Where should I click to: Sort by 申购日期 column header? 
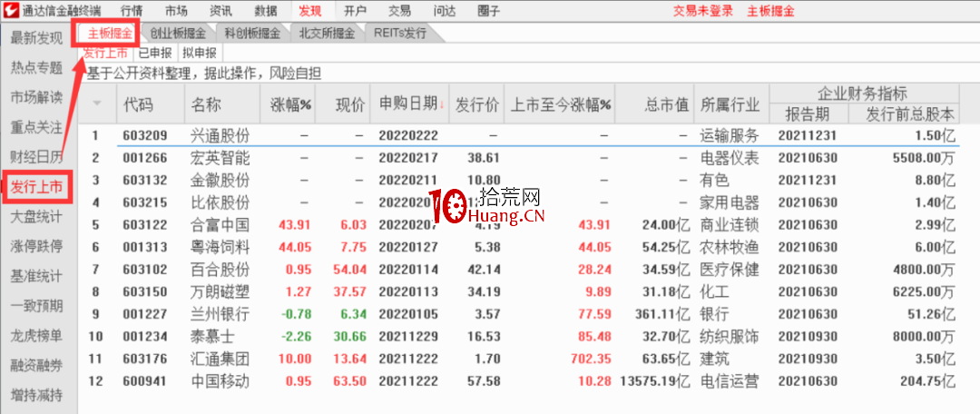[x=410, y=104]
